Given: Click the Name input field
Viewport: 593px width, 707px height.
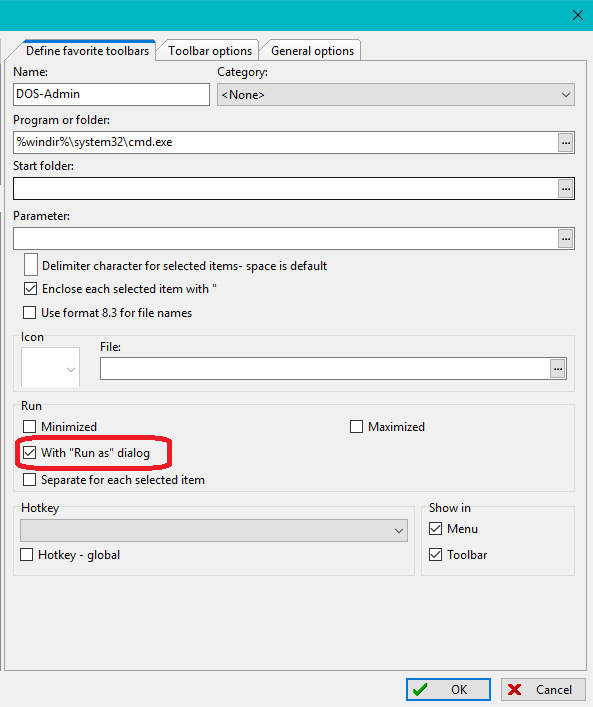Looking at the screenshot, I should (111, 94).
